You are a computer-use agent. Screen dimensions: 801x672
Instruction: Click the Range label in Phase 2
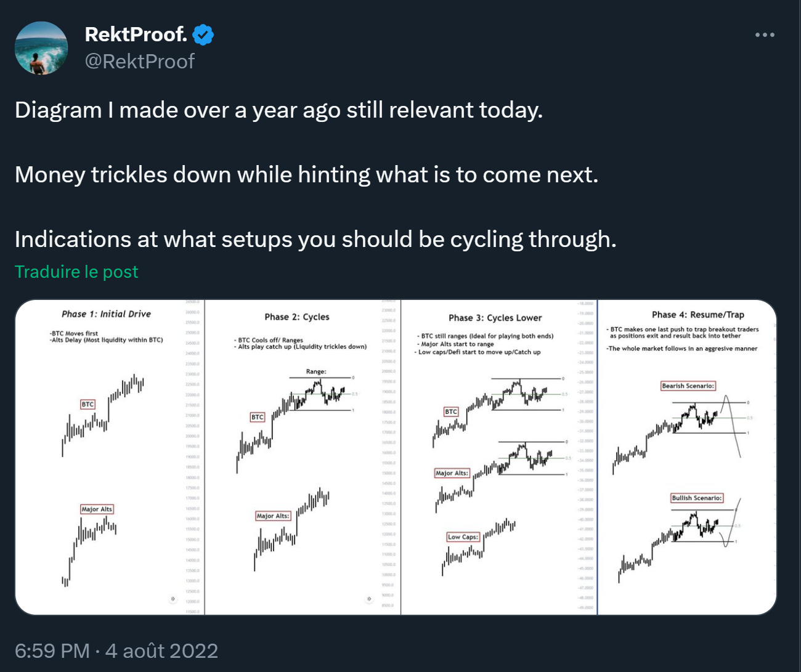316,372
